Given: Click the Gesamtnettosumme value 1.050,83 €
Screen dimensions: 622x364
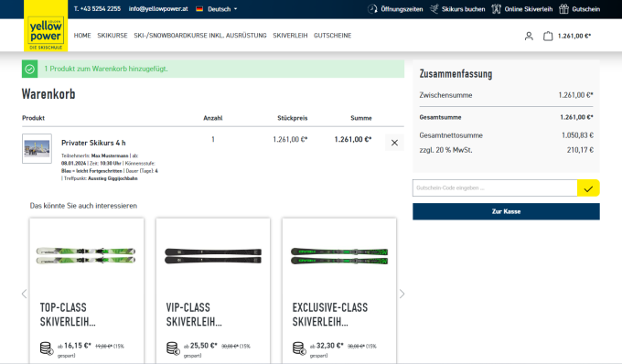Looking at the screenshot, I should 577,135.
